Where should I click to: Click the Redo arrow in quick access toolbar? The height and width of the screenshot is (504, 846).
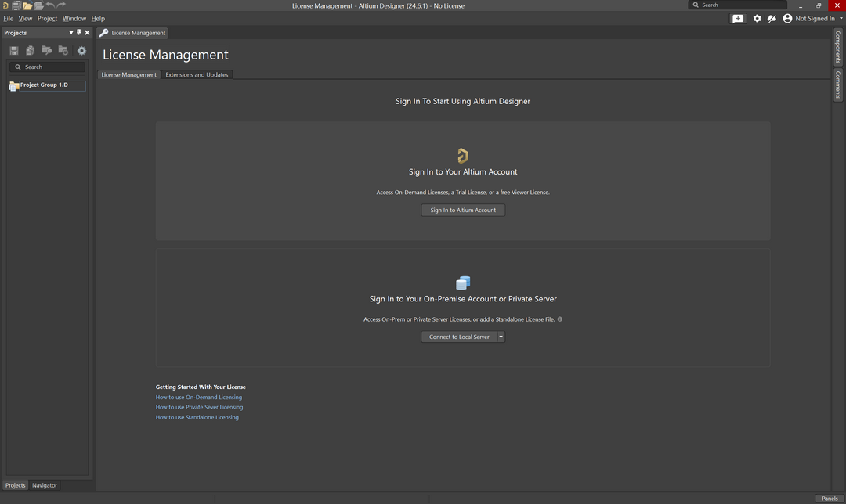tap(61, 5)
